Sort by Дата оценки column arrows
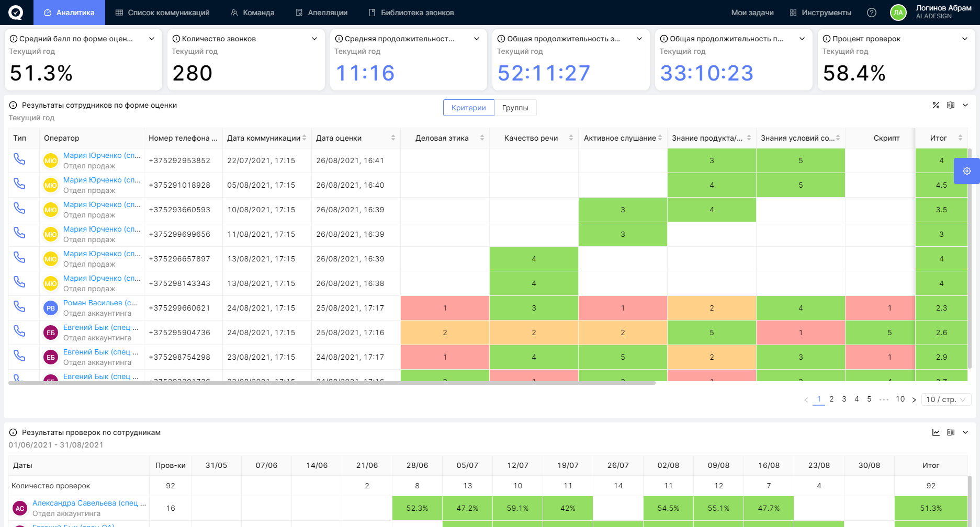This screenshot has width=980, height=527. point(393,138)
